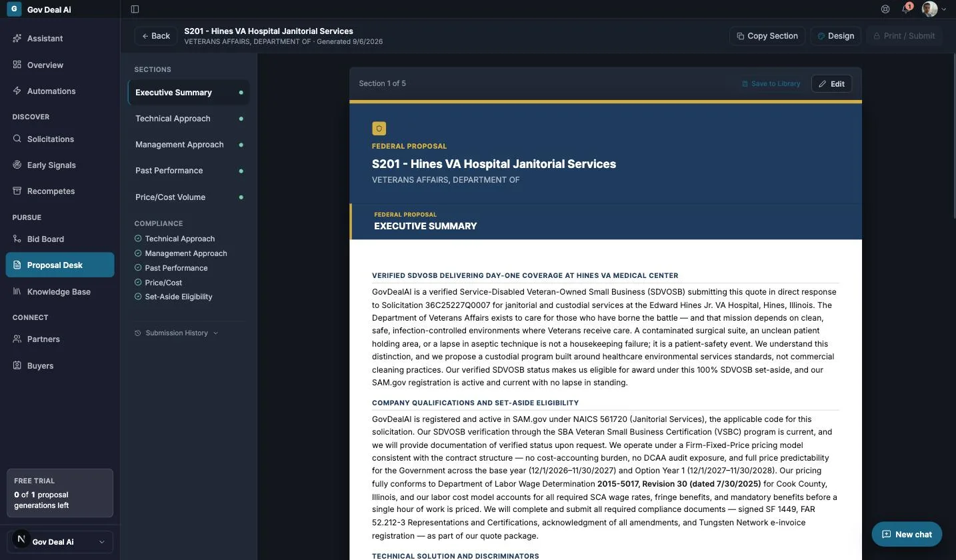This screenshot has height=560, width=956.
Task: Click the Automations lightning icon
Action: 17,91
